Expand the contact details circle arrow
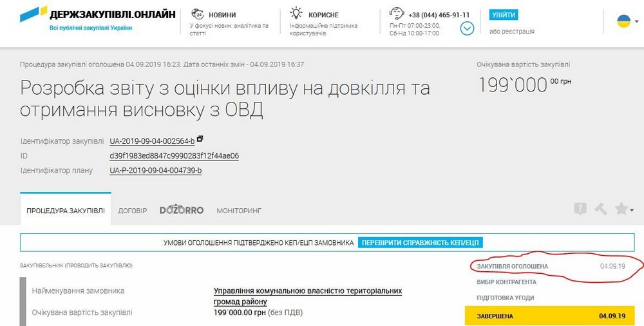Screen dimensions: 644x326 pos(467,28)
